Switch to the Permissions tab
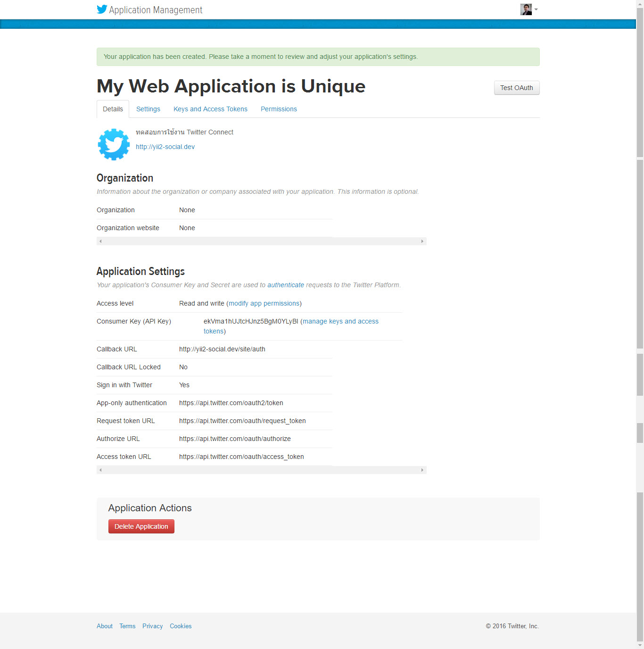Screen dimensions: 644x649 tap(279, 109)
